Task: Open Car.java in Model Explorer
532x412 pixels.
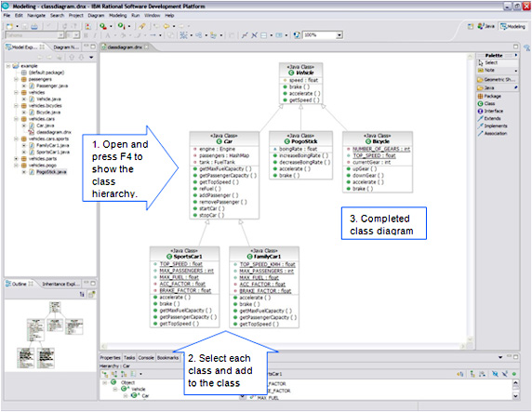Action: coord(46,126)
